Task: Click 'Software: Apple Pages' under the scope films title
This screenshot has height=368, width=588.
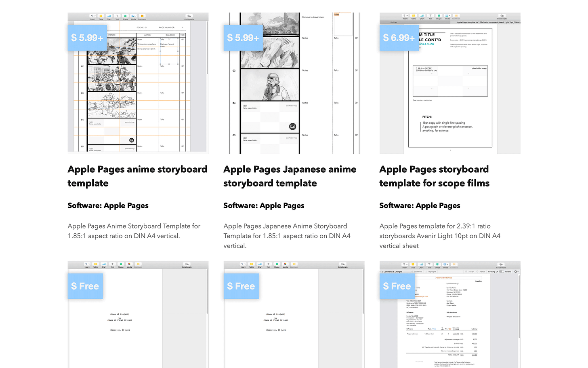Action: point(420,205)
